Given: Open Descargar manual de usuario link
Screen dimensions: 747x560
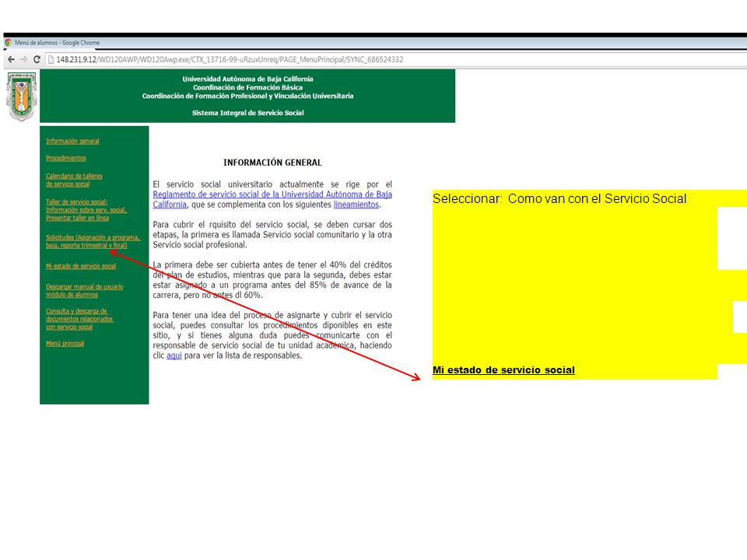Looking at the screenshot, I should click(84, 290).
